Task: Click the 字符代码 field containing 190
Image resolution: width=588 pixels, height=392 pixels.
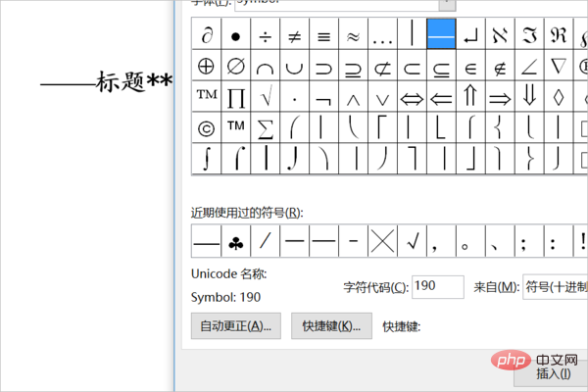Action: 437,286
